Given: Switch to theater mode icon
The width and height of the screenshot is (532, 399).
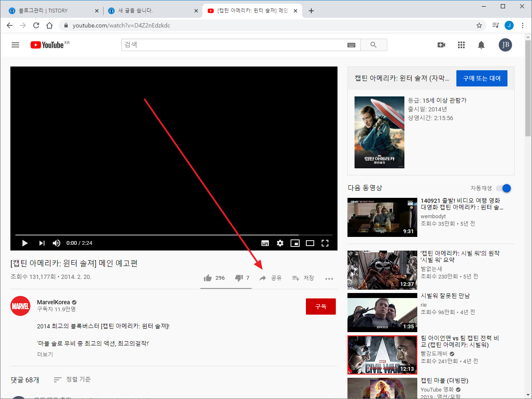Looking at the screenshot, I should pos(310,243).
